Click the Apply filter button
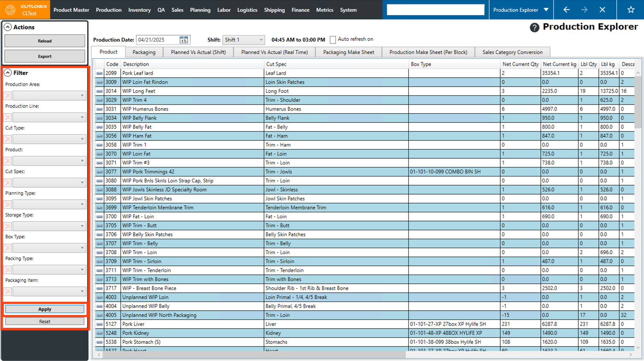The width and height of the screenshot is (644, 361). (x=45, y=309)
